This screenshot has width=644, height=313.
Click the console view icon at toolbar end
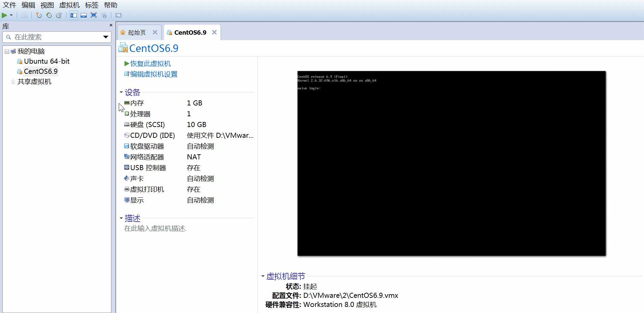[118, 15]
